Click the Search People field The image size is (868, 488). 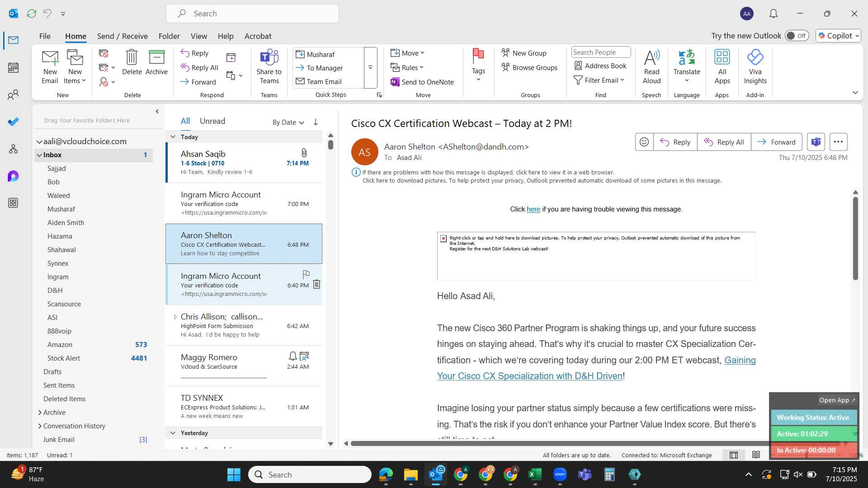coord(601,52)
